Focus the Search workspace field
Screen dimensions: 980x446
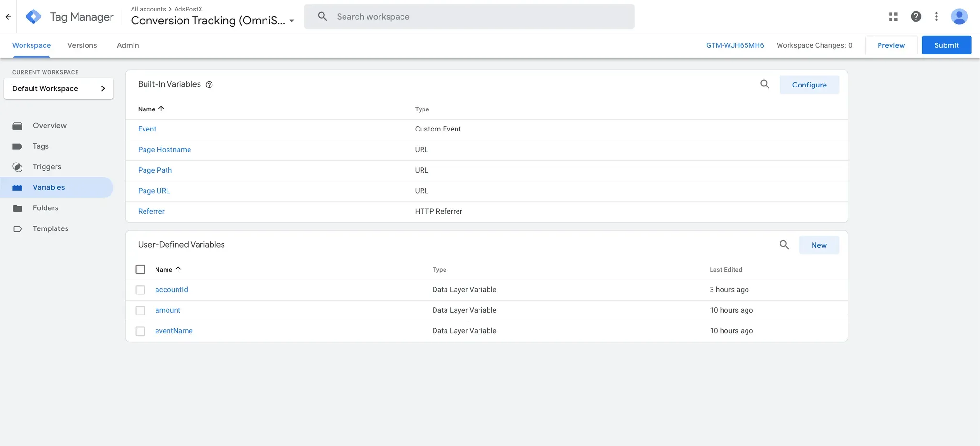469,17
